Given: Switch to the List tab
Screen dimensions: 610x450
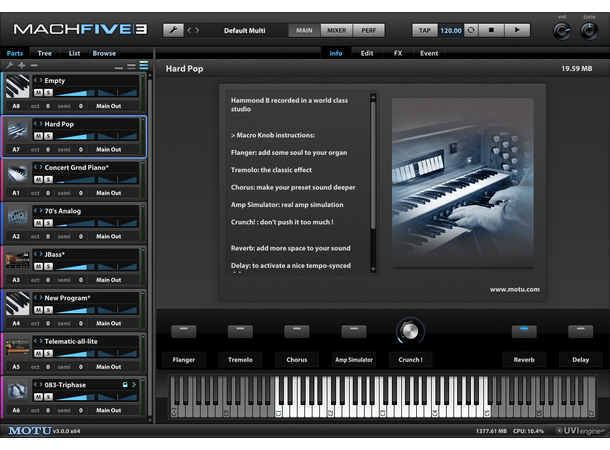Looking at the screenshot, I should [x=74, y=53].
